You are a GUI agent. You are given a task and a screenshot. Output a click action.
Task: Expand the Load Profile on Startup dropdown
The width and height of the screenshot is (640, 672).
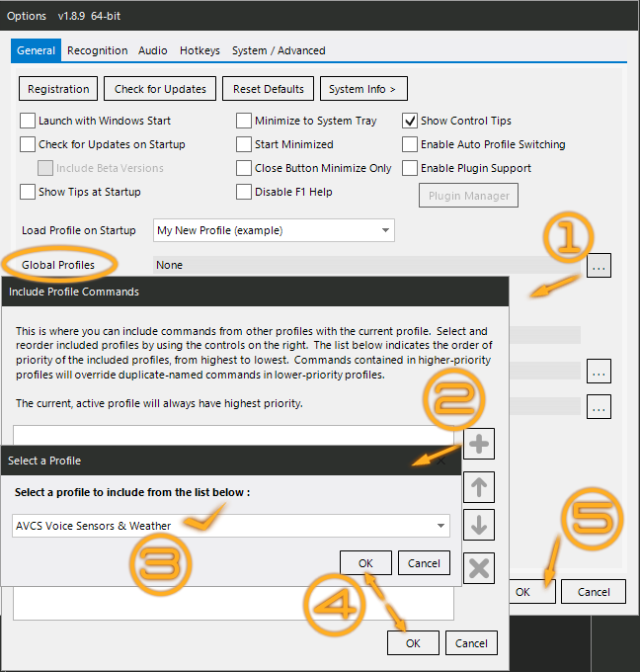pos(275,230)
